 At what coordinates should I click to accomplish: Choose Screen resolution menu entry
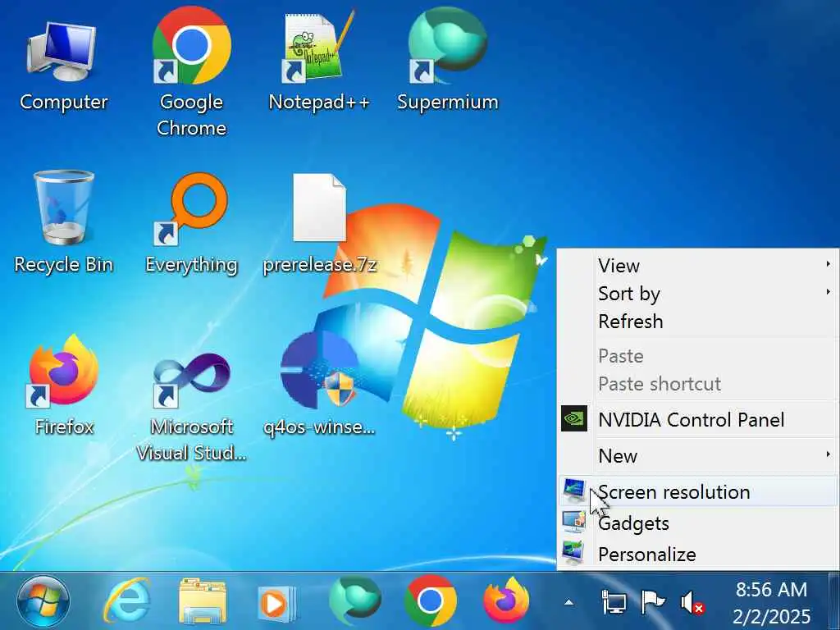coord(698,492)
